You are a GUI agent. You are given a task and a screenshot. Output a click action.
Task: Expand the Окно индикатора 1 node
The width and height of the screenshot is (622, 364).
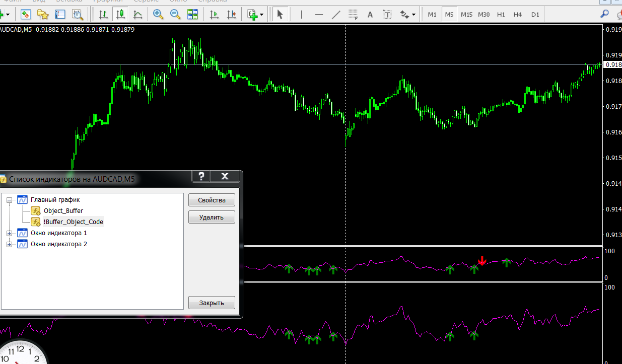click(9, 233)
